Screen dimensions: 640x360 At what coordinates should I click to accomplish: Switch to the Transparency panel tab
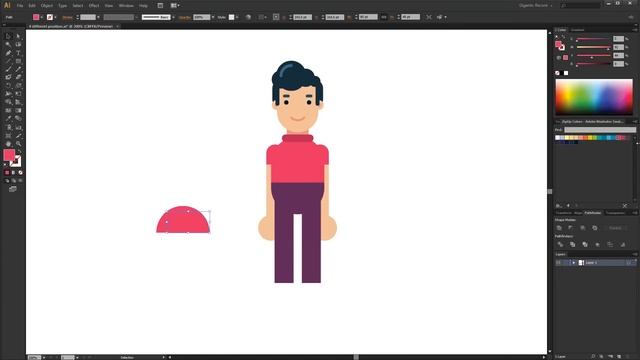(x=615, y=213)
